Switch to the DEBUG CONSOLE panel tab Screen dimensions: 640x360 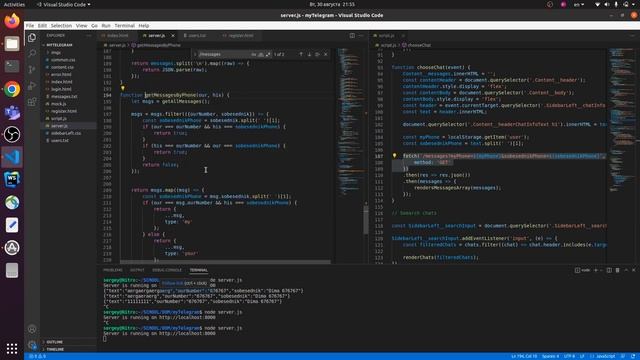[167, 270]
